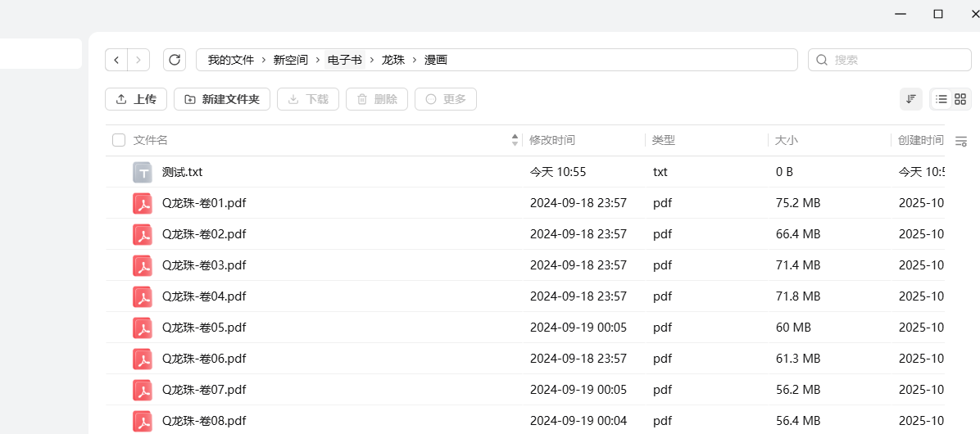Open column settings icon in header
980x434 pixels.
coord(961,141)
